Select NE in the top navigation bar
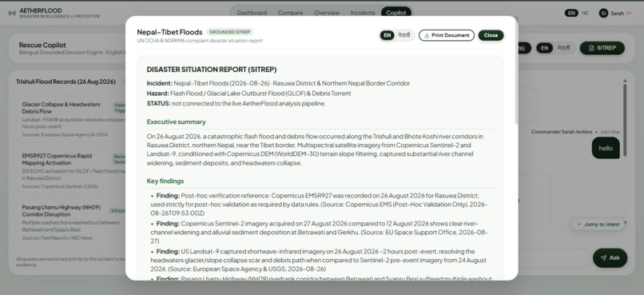Screen dimensions: 644x295 [585, 13]
